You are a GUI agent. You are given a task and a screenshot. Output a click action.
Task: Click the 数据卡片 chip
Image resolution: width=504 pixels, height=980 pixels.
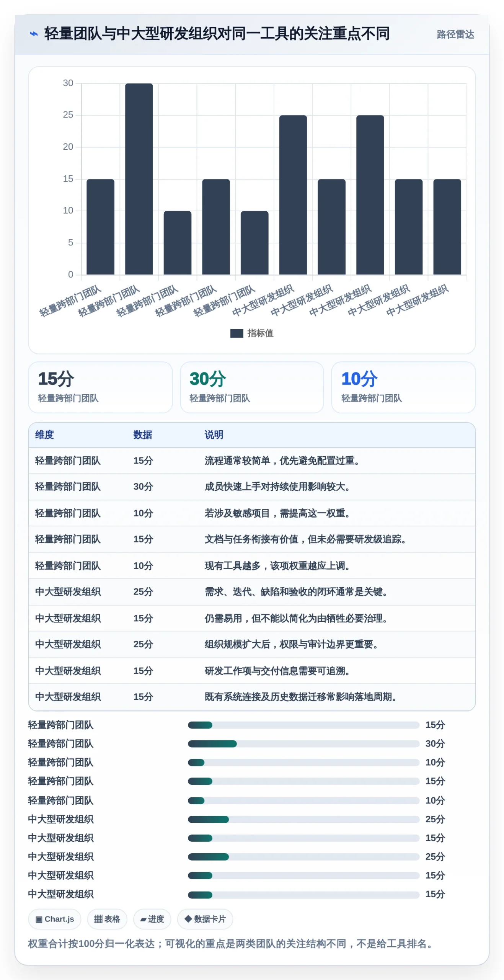(x=205, y=919)
